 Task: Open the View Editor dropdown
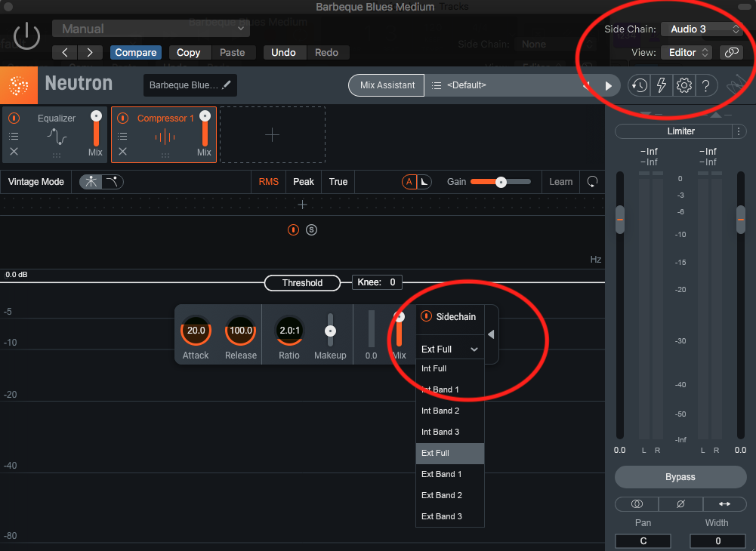pos(687,52)
